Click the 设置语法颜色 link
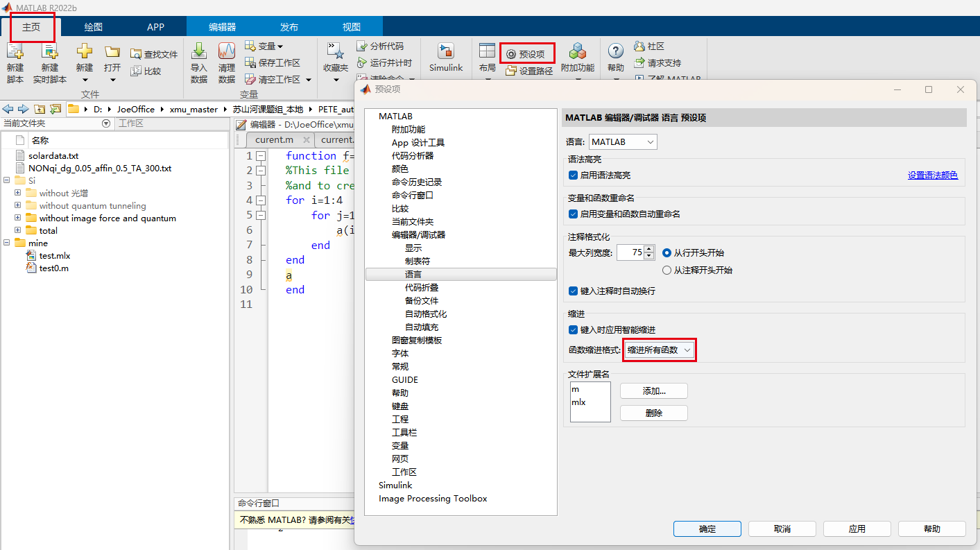 click(x=933, y=175)
